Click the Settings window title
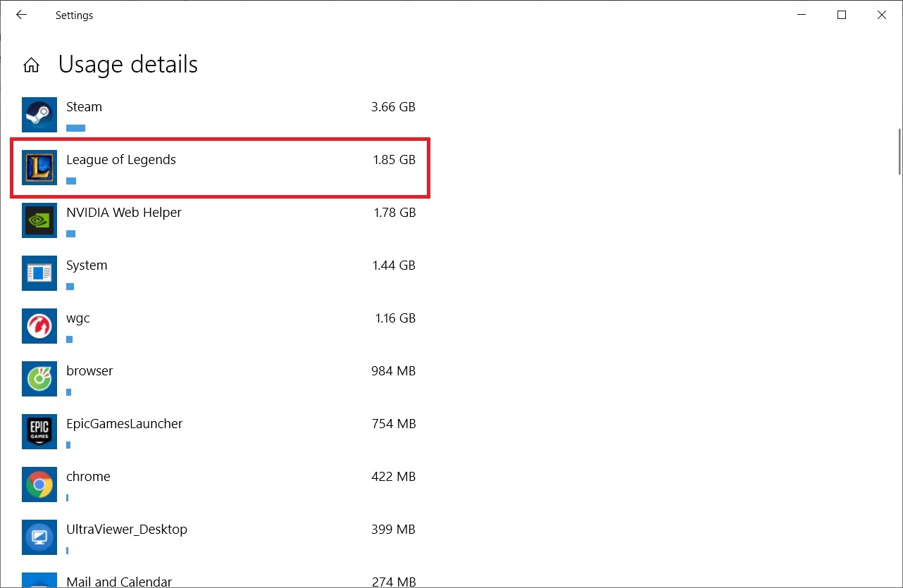903x588 pixels. pos(74,15)
